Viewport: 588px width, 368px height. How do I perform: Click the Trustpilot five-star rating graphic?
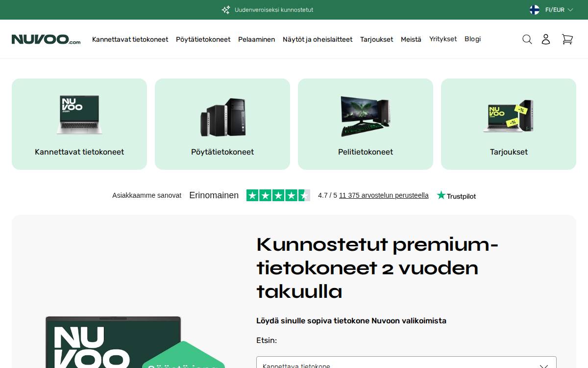278,195
